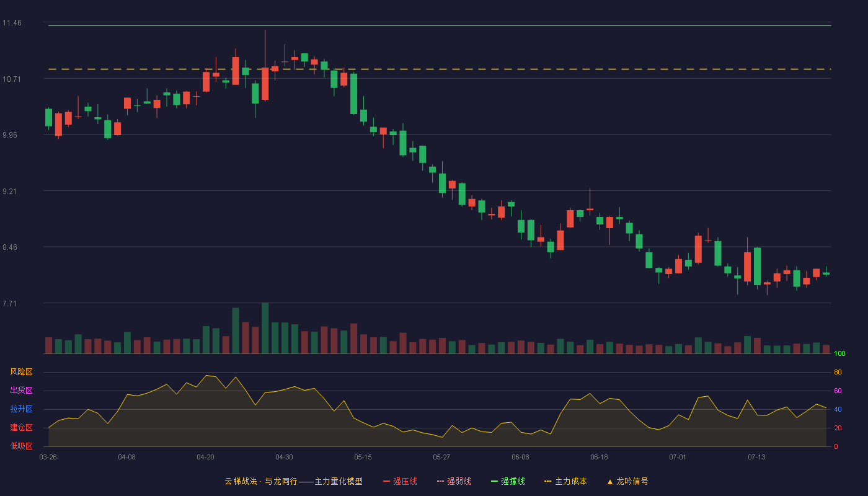Select the 建仓区 zone label
Image resolution: width=868 pixels, height=496 pixels.
point(21,428)
